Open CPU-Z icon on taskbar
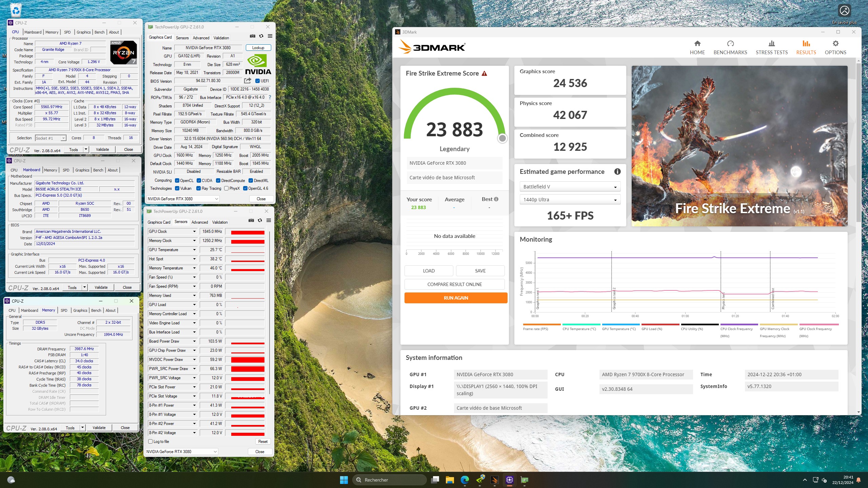Image resolution: width=868 pixels, height=488 pixels. (x=510, y=480)
